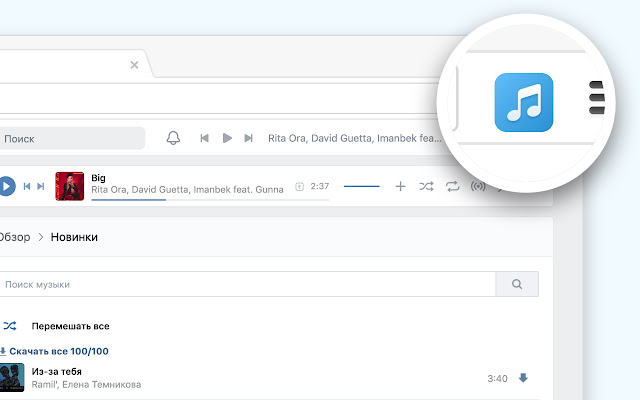Toggle repeat in audio player
640x400 pixels.
452,187
